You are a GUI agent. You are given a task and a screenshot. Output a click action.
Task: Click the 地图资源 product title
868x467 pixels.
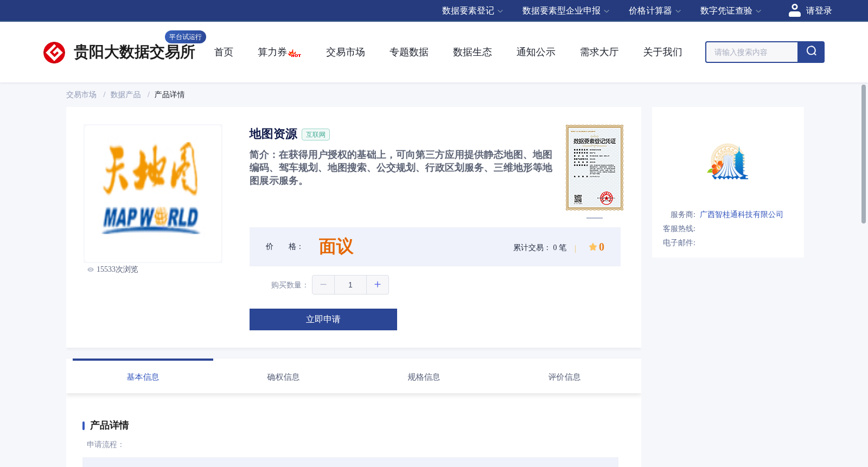click(x=273, y=134)
